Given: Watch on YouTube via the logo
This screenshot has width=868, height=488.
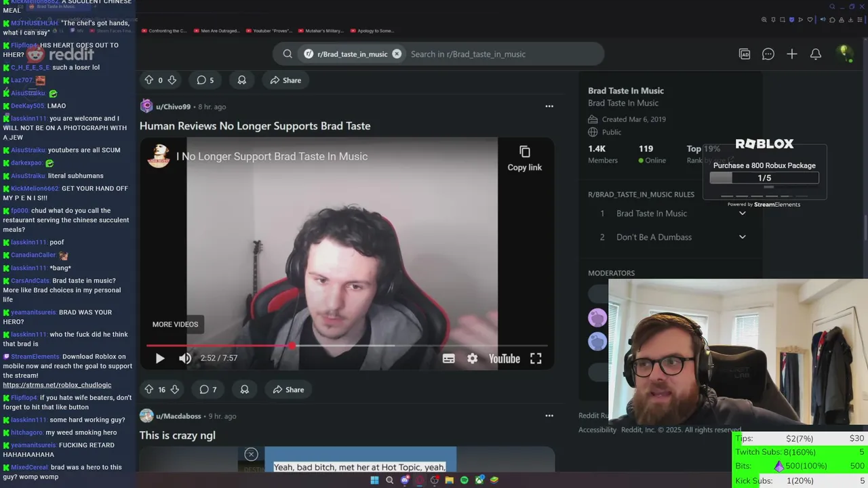Looking at the screenshot, I should point(505,359).
